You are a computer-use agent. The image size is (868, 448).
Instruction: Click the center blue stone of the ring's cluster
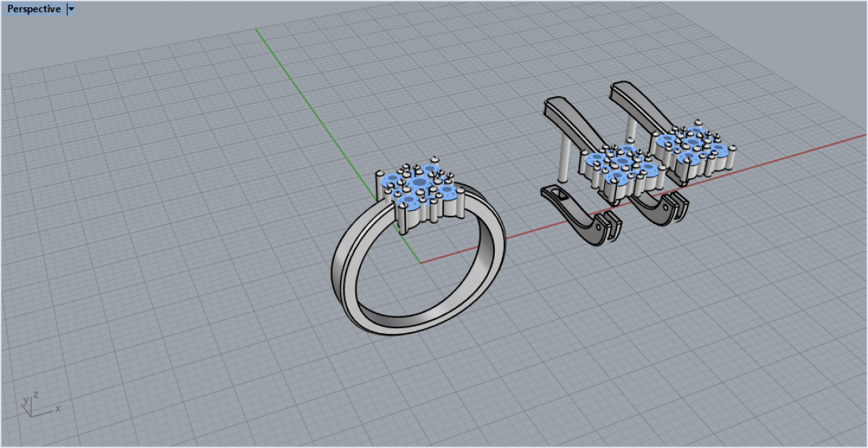[418, 182]
